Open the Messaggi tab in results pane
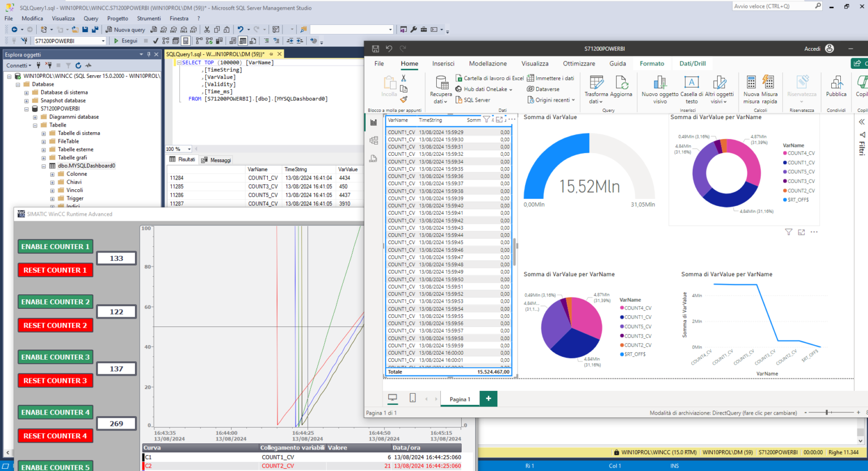 [x=220, y=159]
